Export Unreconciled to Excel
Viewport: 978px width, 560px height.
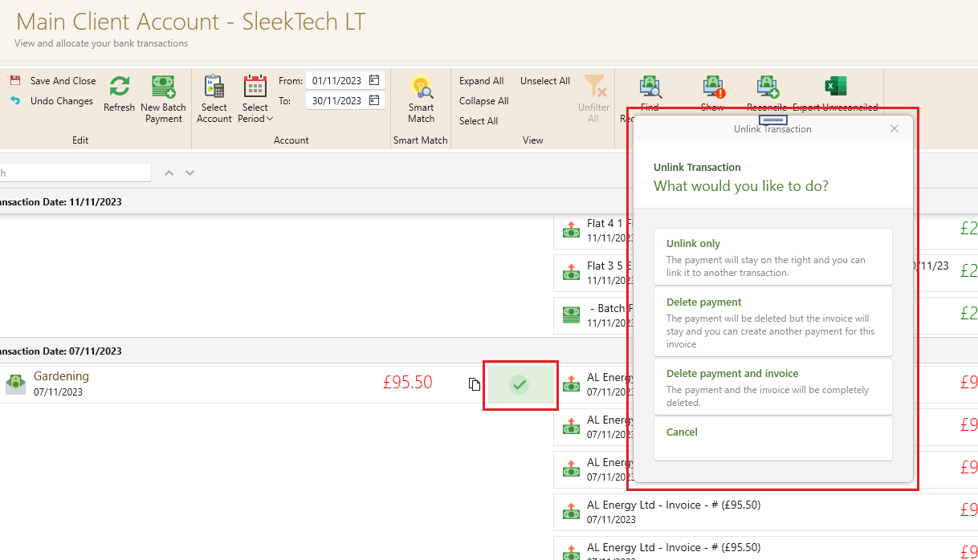(x=835, y=94)
